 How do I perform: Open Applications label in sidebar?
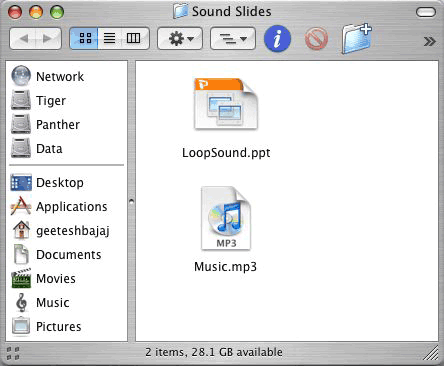[72, 207]
